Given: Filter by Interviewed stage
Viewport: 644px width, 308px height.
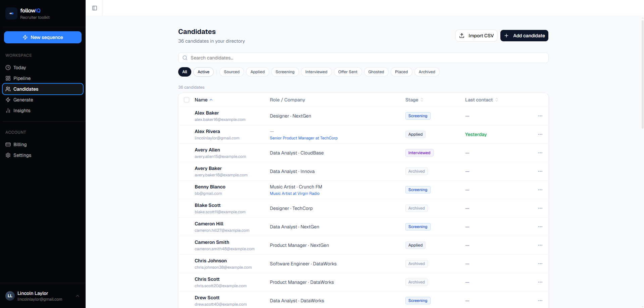Looking at the screenshot, I should pyautogui.click(x=316, y=72).
